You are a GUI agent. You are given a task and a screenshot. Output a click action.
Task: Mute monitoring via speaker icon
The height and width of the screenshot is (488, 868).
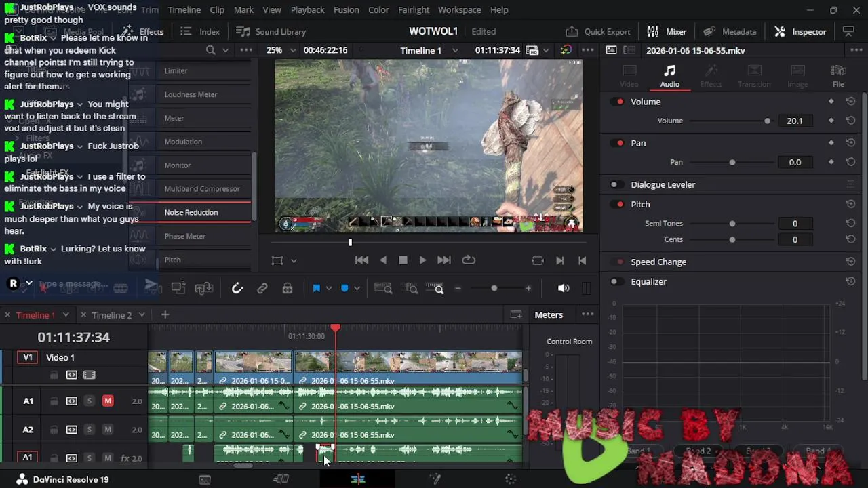click(564, 289)
